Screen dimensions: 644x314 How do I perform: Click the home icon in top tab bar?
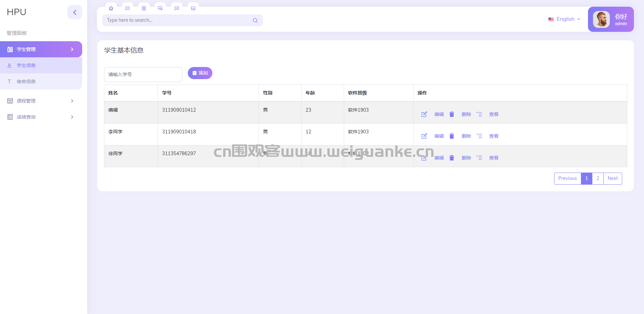pyautogui.click(x=111, y=8)
